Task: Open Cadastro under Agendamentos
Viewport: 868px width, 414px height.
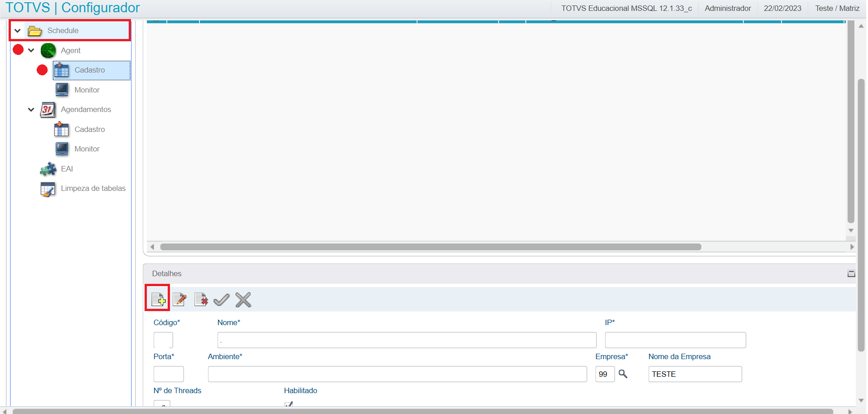Action: (90, 129)
